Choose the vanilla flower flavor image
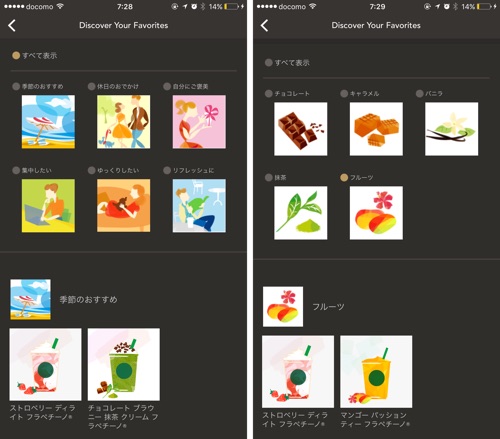 (452, 129)
